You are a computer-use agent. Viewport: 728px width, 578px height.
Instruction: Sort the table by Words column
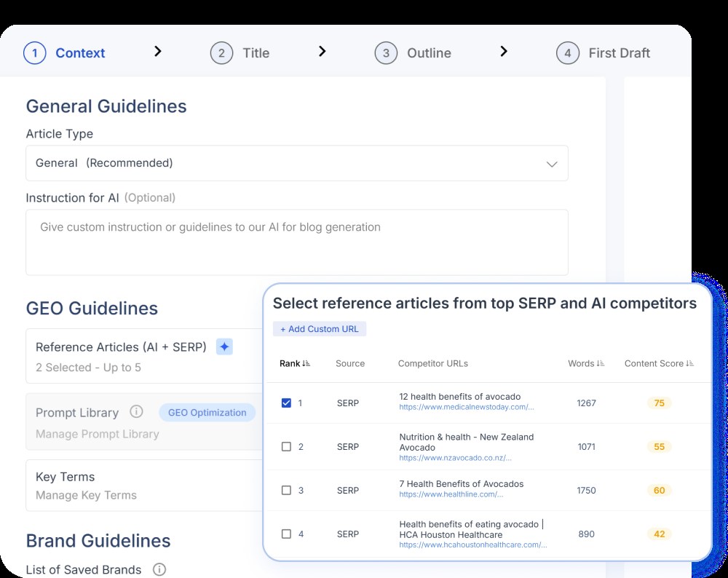pos(586,363)
